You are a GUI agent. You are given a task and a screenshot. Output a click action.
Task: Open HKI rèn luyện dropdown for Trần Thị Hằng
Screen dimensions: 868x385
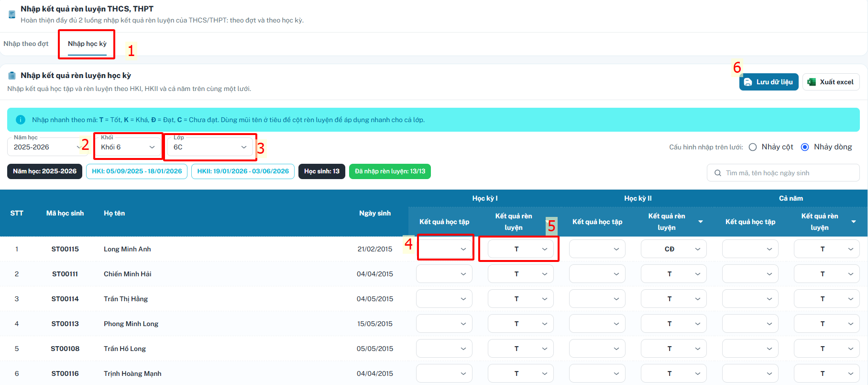tap(521, 299)
